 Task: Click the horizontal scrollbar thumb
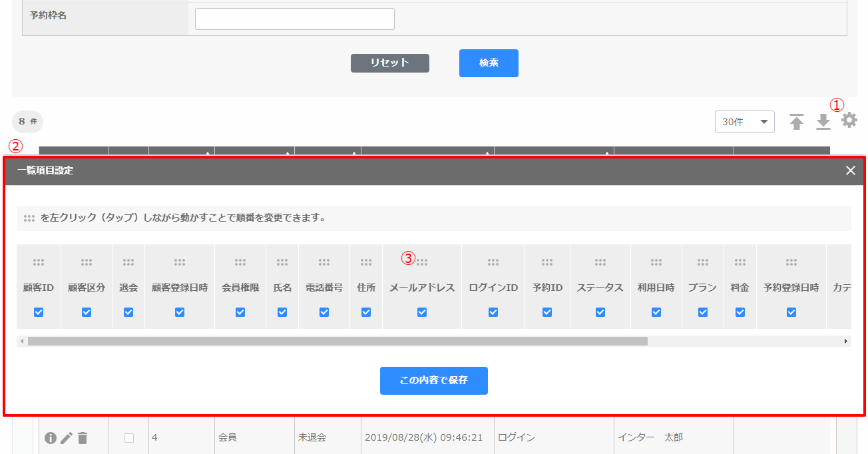pos(337,341)
